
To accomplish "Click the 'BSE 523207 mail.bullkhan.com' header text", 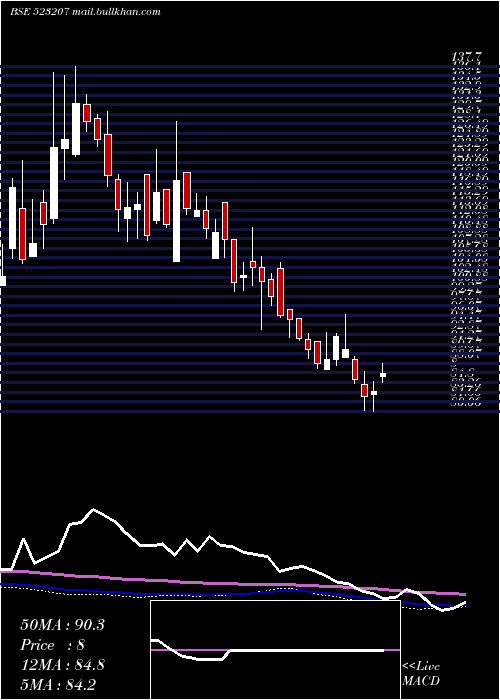I will point(85,12).
